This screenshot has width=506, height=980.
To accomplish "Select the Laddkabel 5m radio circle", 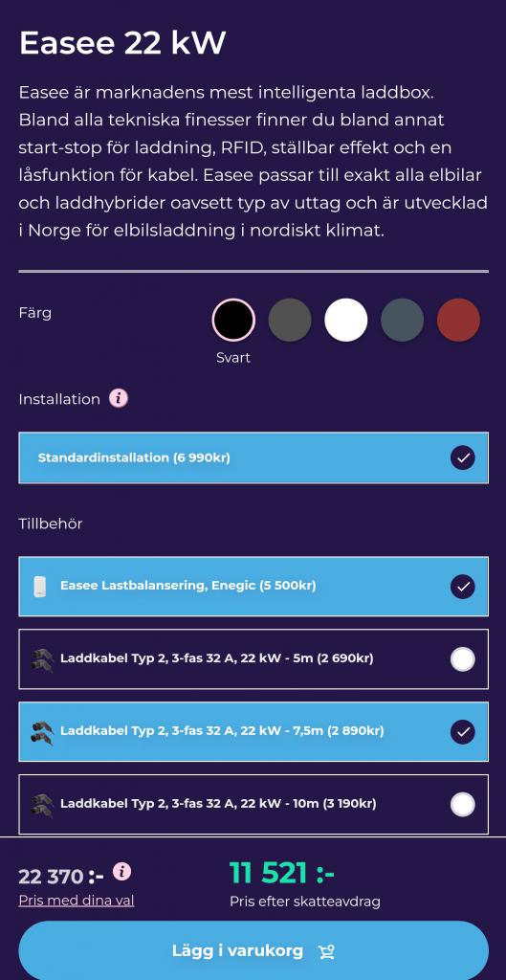I will tap(463, 659).
